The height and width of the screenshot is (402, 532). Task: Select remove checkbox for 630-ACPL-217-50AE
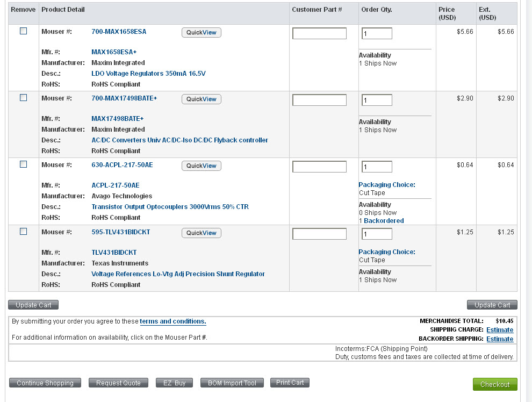coord(23,164)
